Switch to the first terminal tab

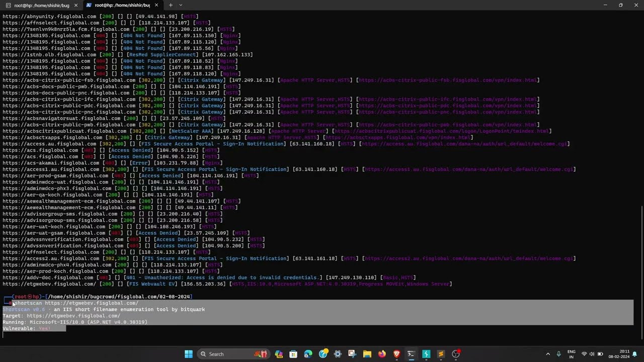(x=41, y=5)
